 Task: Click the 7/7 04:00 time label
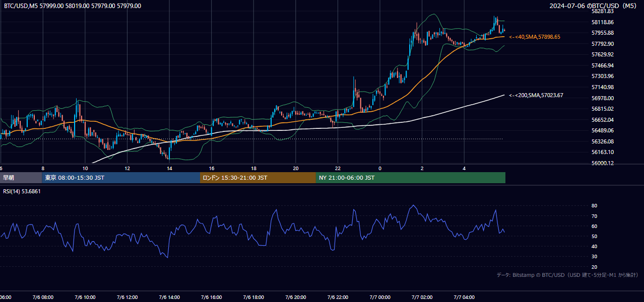[x=464, y=297]
